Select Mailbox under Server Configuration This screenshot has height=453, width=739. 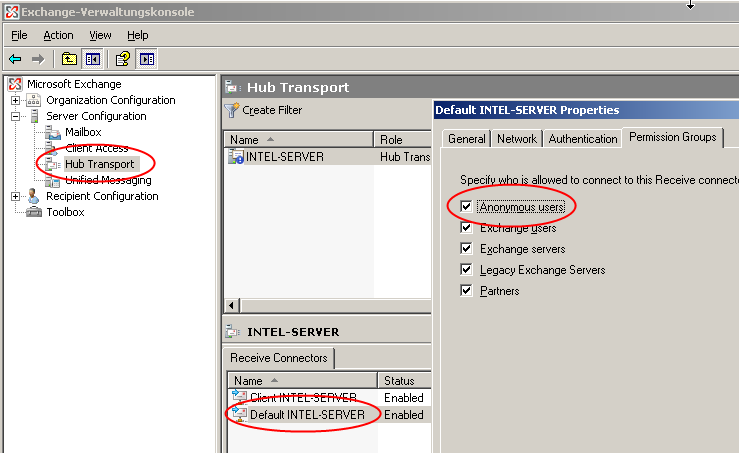(x=83, y=132)
